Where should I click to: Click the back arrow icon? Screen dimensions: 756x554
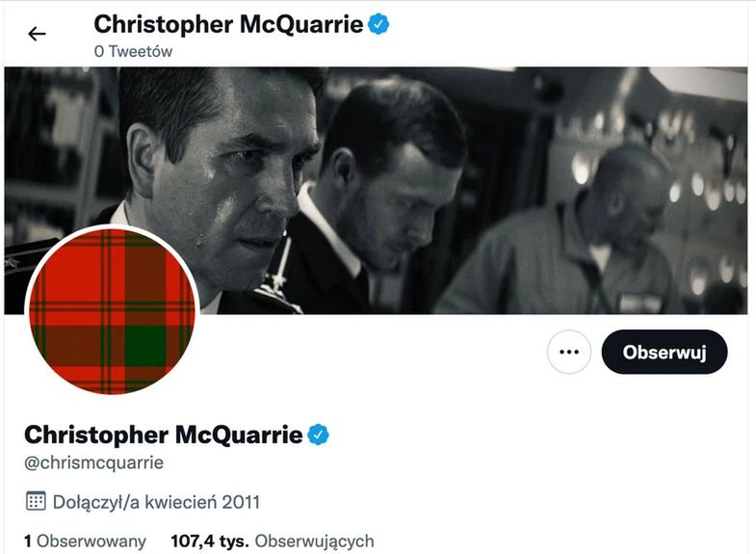(x=37, y=35)
